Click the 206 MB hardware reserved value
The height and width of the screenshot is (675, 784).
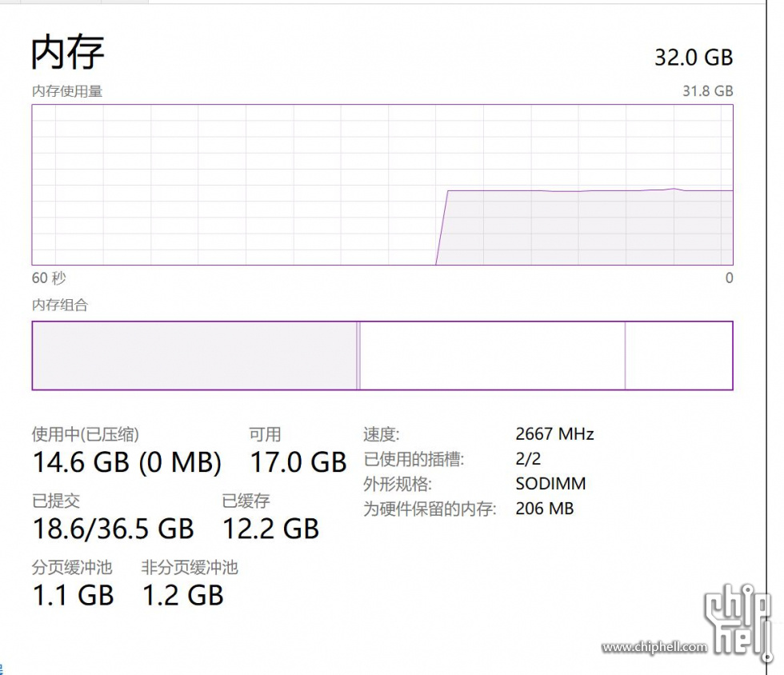click(545, 509)
